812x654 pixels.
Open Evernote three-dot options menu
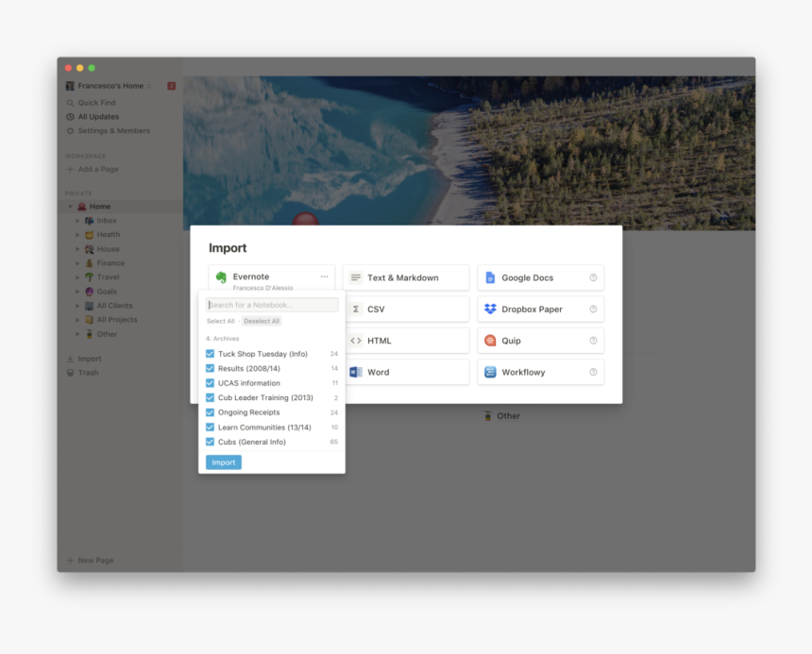[x=324, y=277]
